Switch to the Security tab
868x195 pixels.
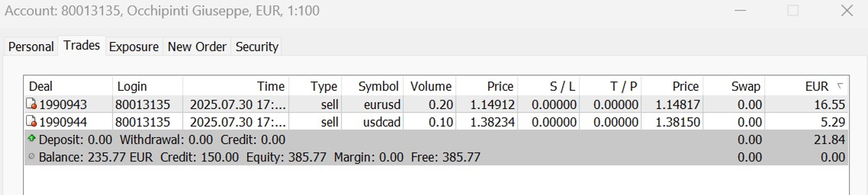(257, 47)
